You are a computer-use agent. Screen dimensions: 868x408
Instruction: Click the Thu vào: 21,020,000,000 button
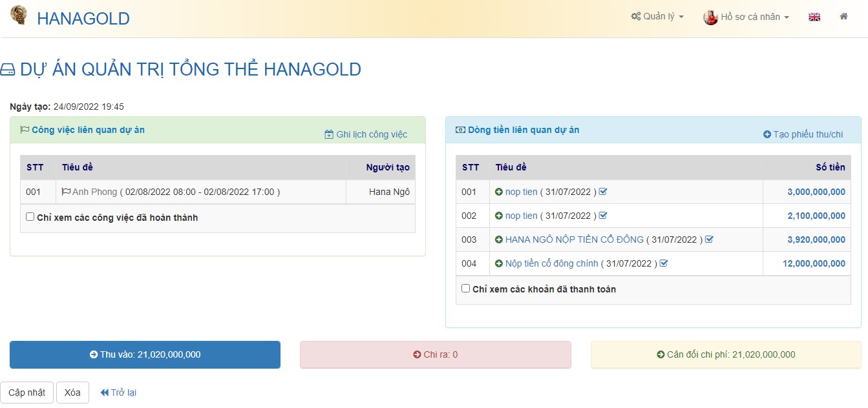coord(145,354)
